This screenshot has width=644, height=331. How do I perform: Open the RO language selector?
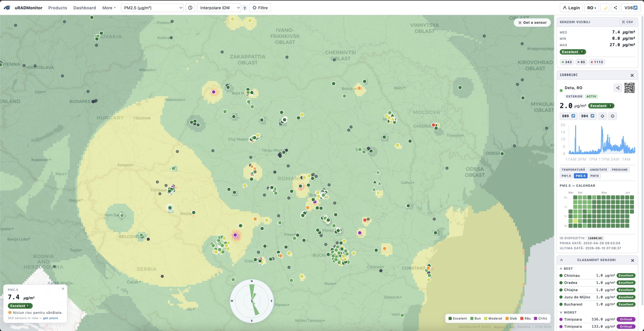click(x=591, y=8)
